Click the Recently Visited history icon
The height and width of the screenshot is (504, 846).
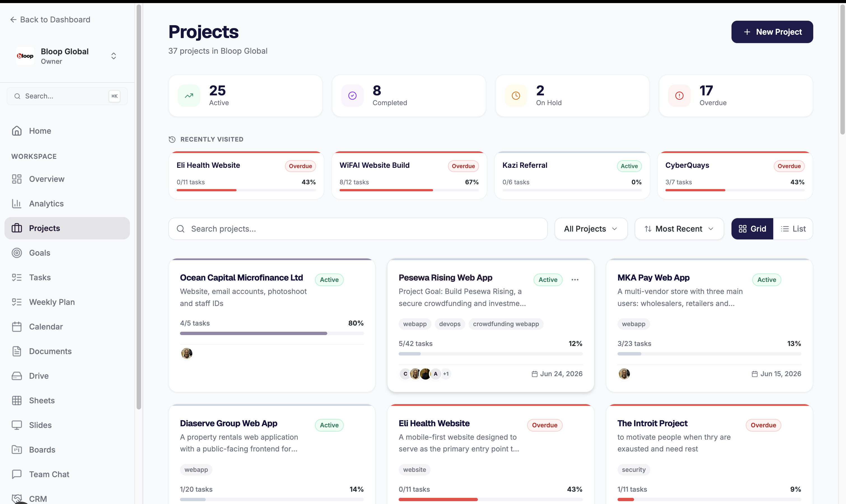[172, 139]
